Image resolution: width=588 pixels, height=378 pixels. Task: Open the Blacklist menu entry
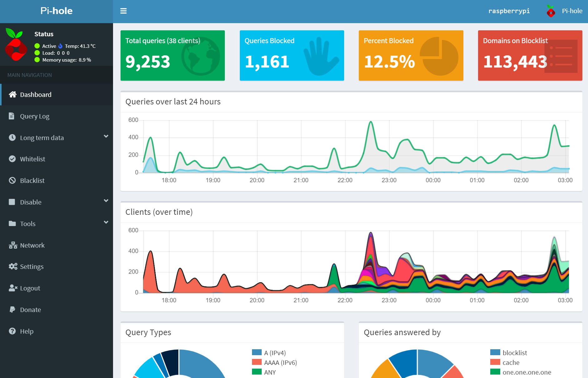(57, 180)
